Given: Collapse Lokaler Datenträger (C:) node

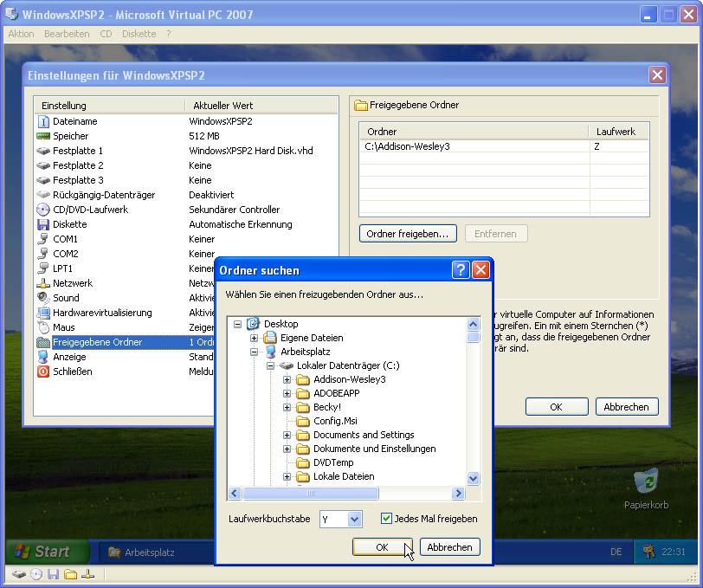Looking at the screenshot, I should click(270, 365).
